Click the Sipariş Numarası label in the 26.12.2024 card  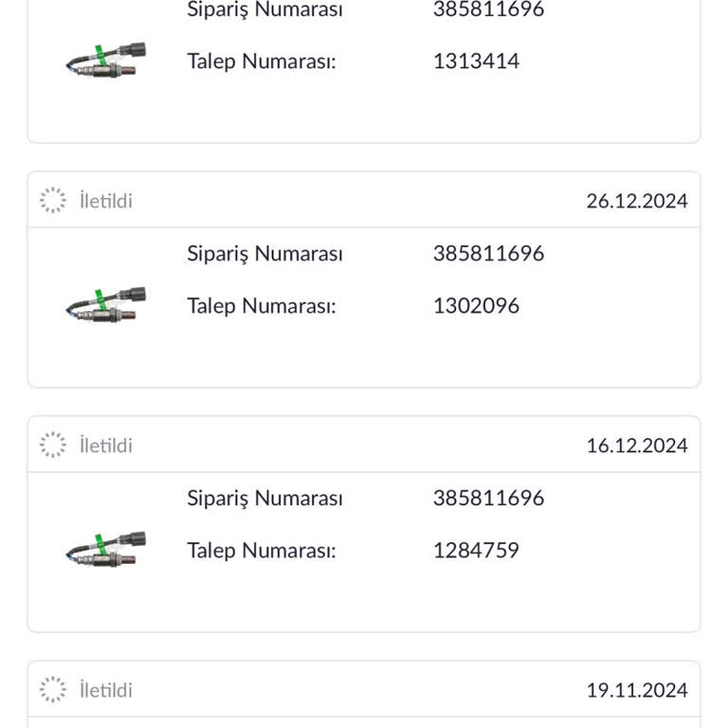point(264,254)
